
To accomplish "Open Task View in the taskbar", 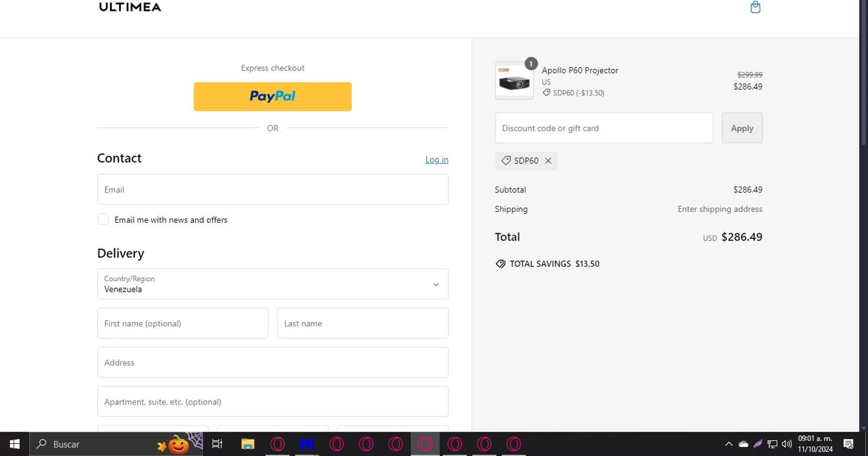I will tap(217, 444).
